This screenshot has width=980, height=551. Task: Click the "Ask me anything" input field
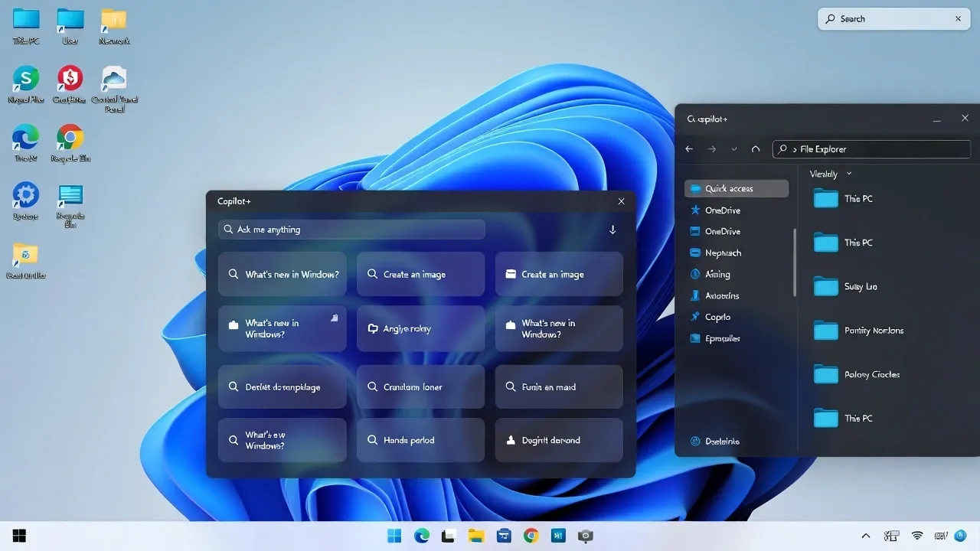[351, 230]
